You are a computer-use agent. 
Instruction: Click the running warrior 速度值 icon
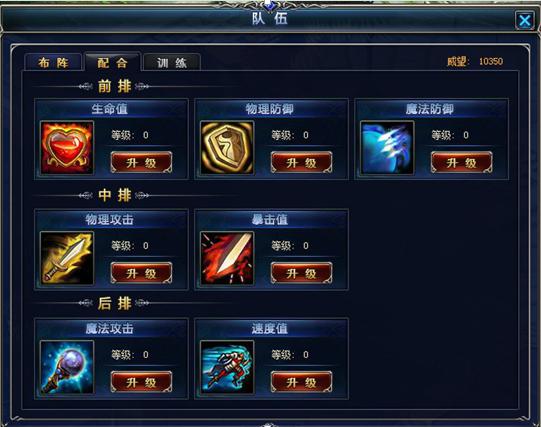pyautogui.click(x=227, y=367)
